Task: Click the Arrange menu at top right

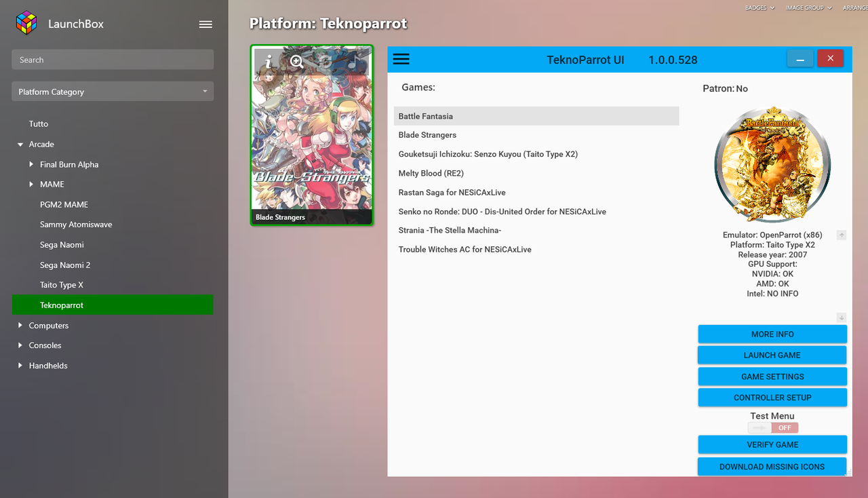Action: (854, 7)
